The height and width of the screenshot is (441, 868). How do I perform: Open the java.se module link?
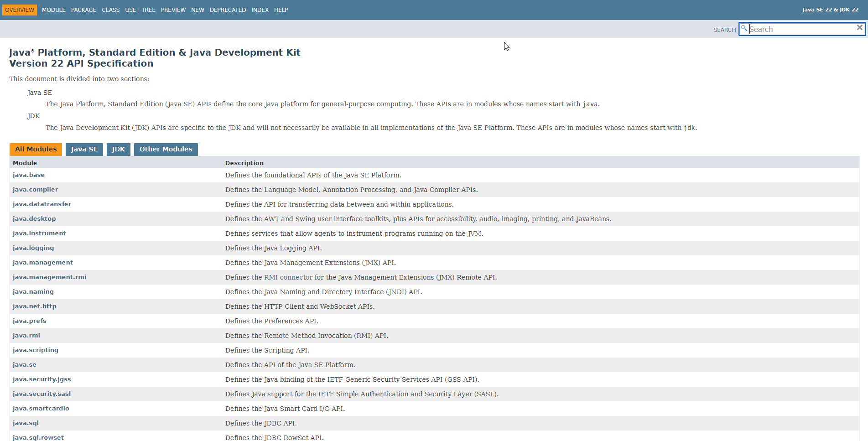tap(25, 365)
